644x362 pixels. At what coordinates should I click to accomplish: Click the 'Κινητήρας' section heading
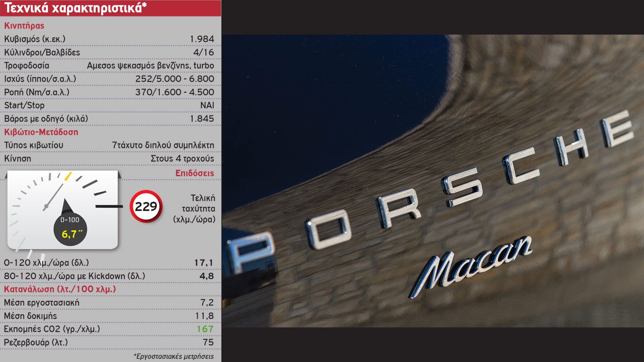pos(24,25)
